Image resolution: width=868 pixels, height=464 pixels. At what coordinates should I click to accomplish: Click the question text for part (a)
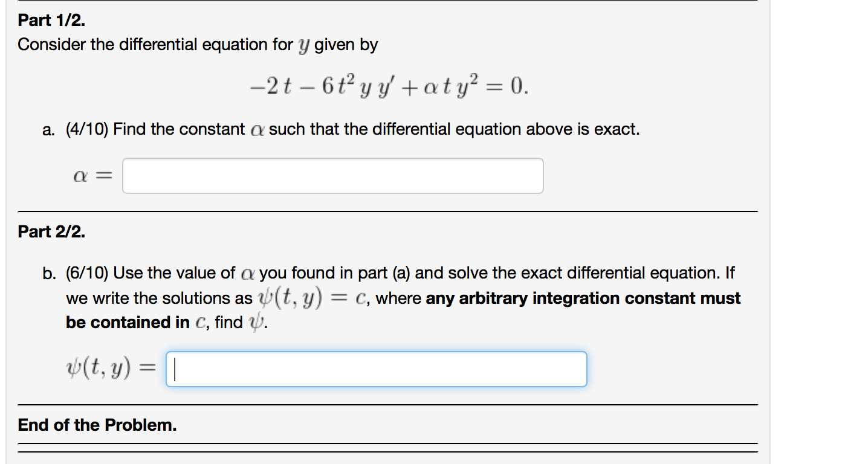(x=342, y=129)
